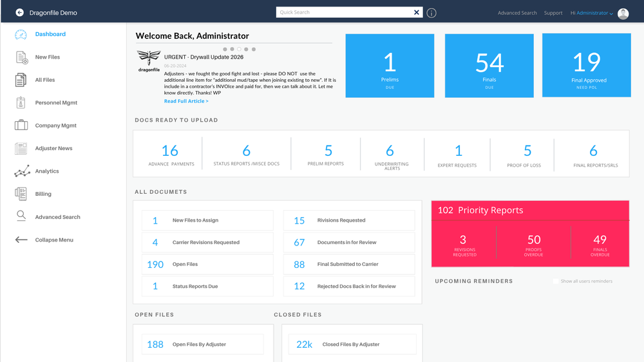Open Adjuster News menu item

[x=53, y=148]
